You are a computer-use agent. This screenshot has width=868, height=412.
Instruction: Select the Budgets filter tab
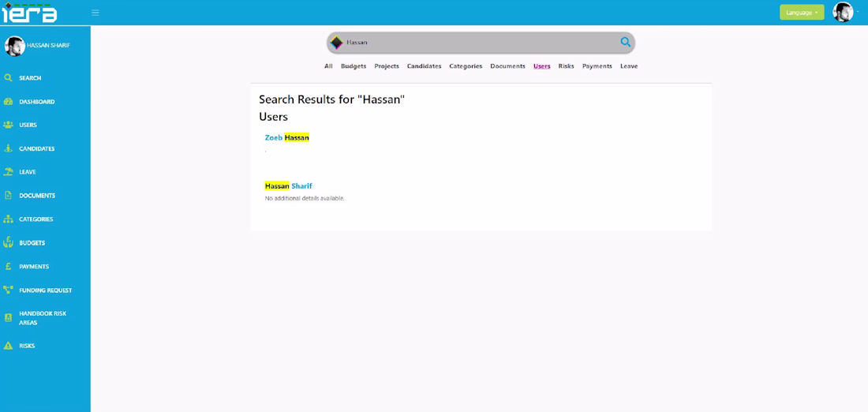[x=354, y=66]
